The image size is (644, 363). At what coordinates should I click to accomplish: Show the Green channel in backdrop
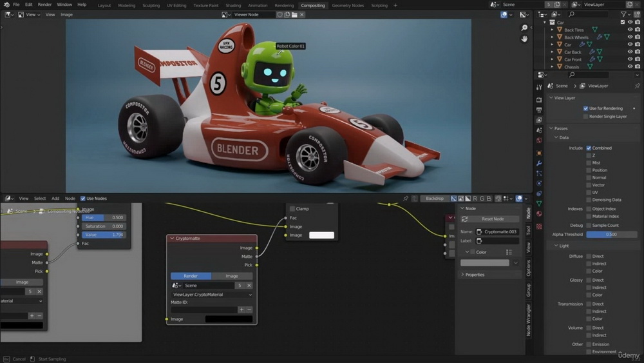click(482, 199)
